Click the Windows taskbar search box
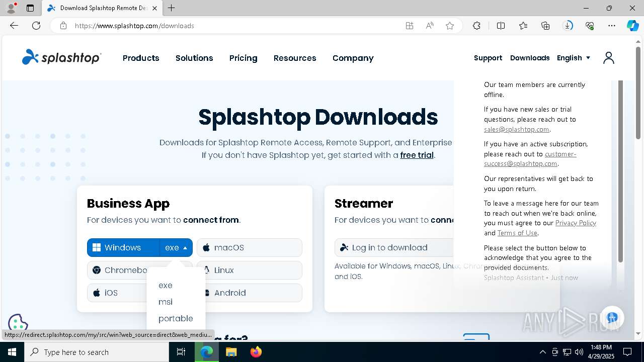The height and width of the screenshot is (362, 644). (x=97, y=352)
